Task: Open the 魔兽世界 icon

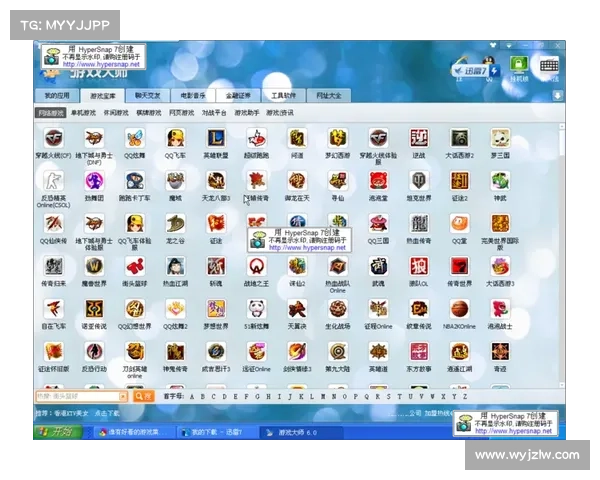Action: point(94,267)
